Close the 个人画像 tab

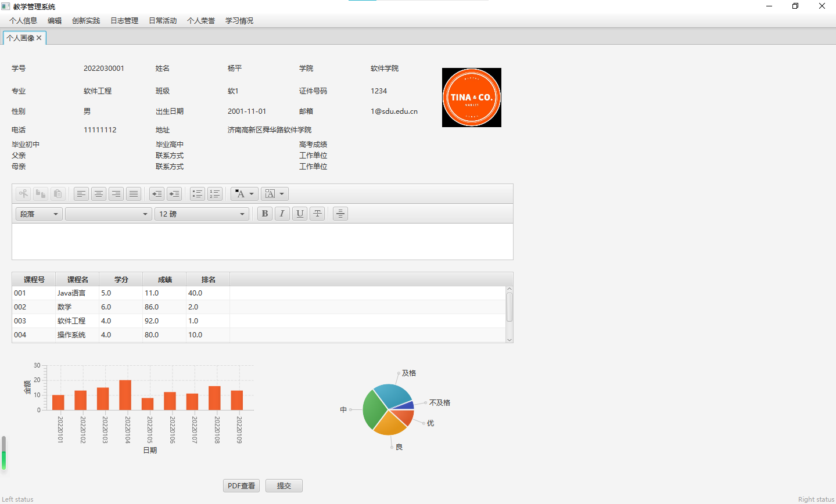(x=39, y=38)
